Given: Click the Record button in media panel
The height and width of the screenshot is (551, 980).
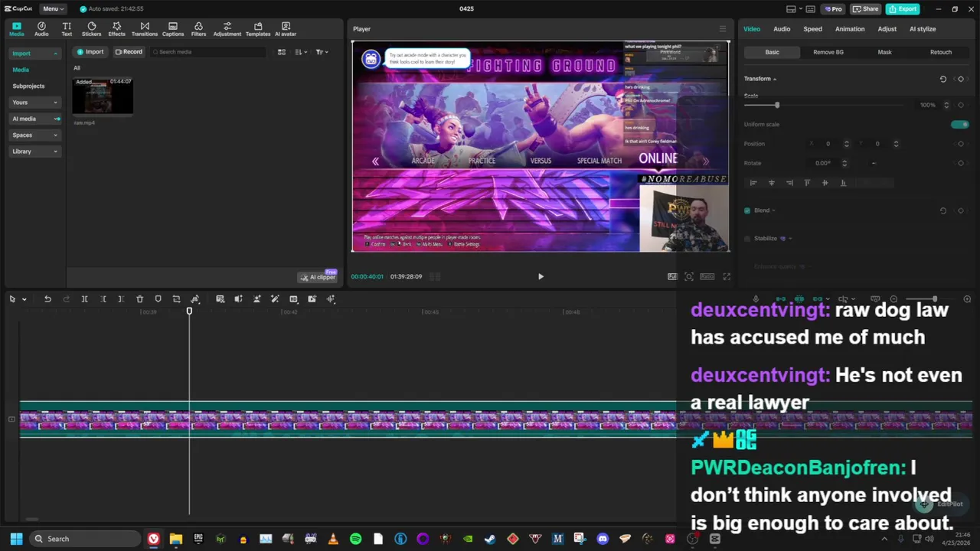Looking at the screenshot, I should [129, 52].
